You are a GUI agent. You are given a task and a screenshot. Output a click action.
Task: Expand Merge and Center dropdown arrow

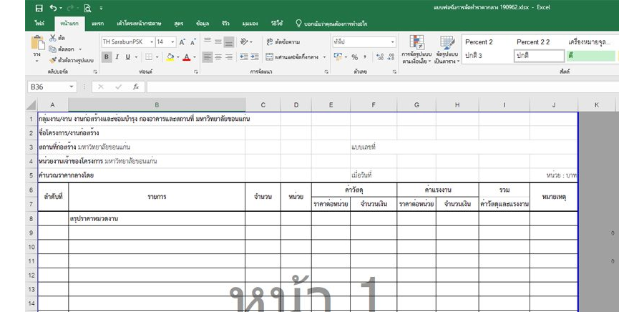pyautogui.click(x=324, y=57)
